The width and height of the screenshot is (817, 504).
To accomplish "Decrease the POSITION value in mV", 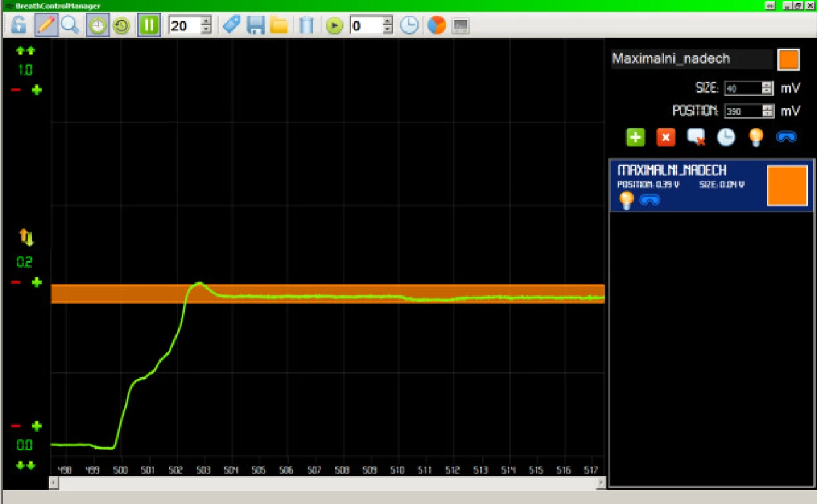I will point(767,114).
